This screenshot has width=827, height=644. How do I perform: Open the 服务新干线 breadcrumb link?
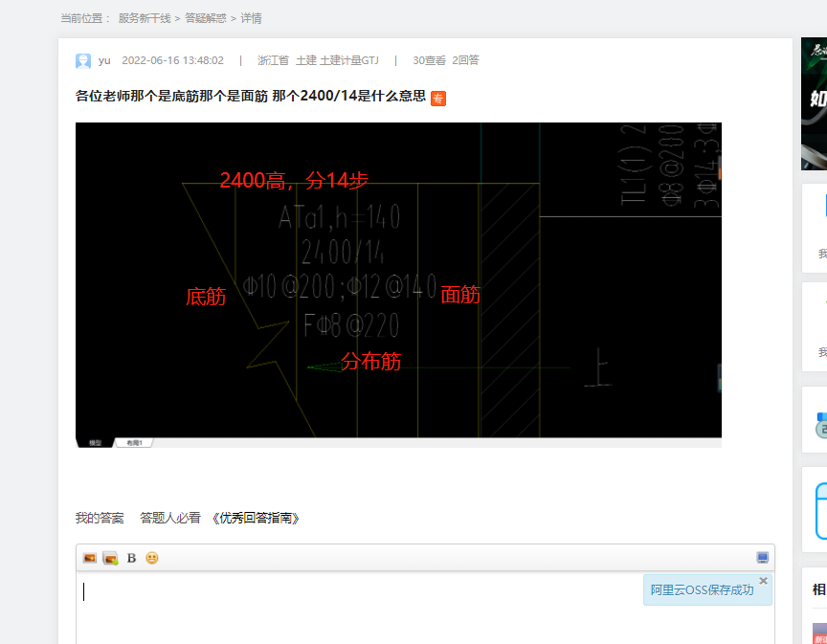click(145, 18)
